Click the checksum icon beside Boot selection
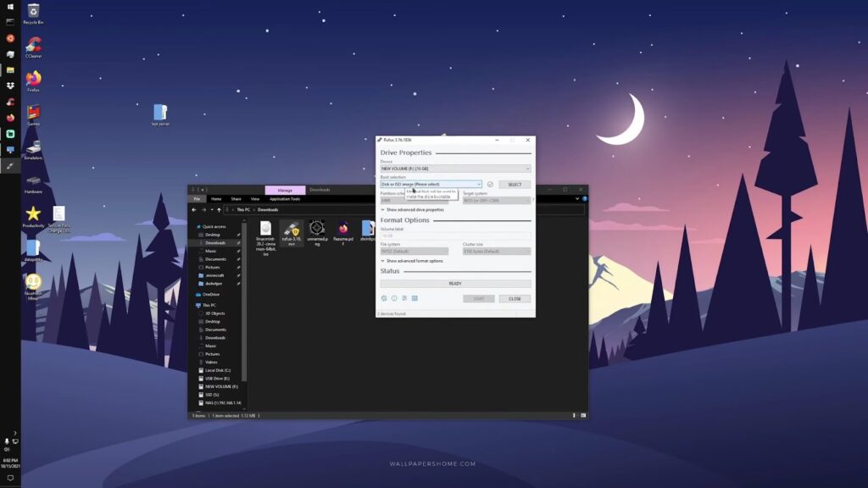 [491, 184]
